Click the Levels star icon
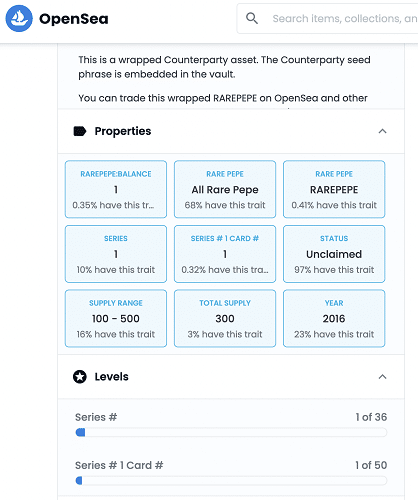418x500 pixels. click(x=80, y=377)
